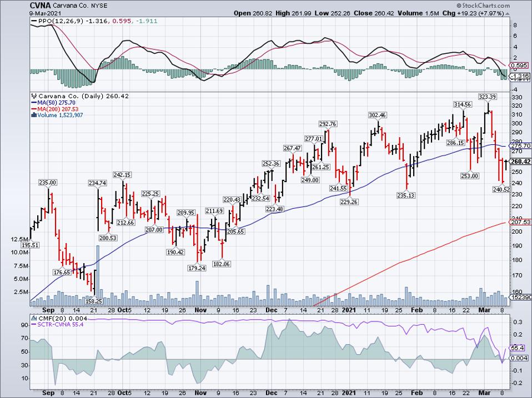
Task: Click the 212.66 price callout
Action: (126, 223)
